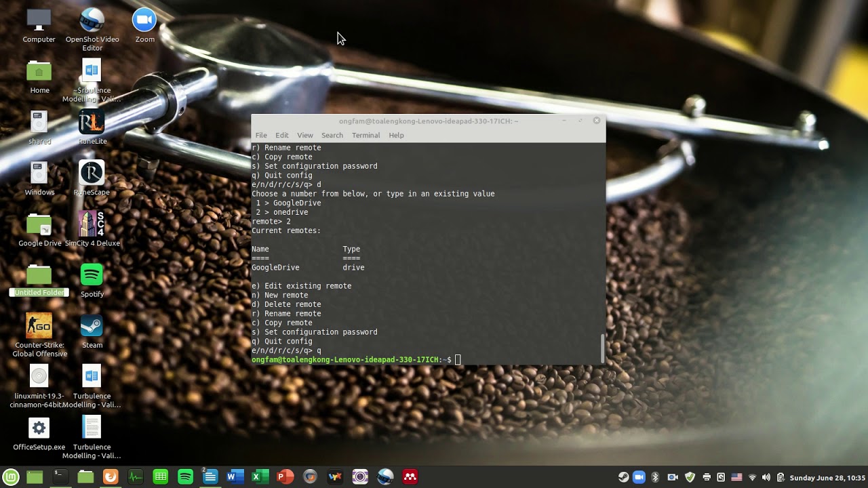Image resolution: width=868 pixels, height=488 pixels.
Task: Click the Zoom tray icon
Action: 639,477
